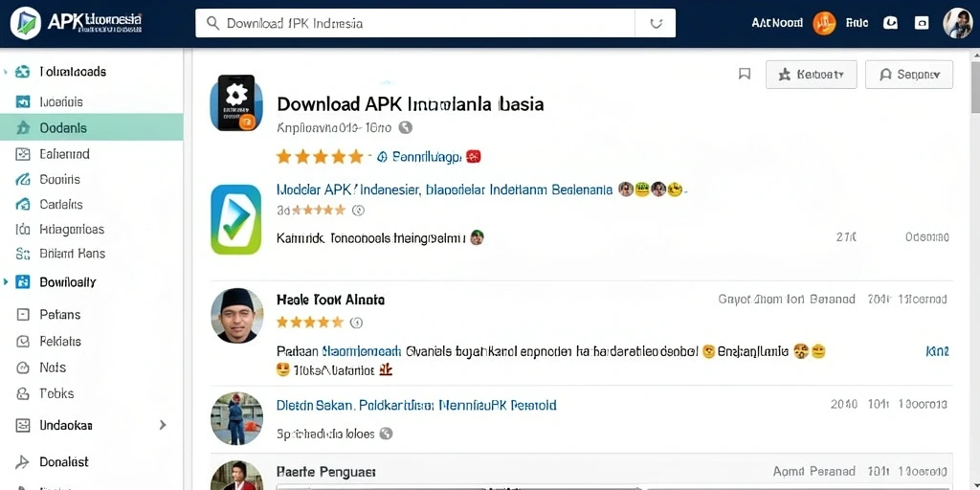980x490 pixels.
Task: Open the 'Hdagomioas' sidebar entry
Action: point(71,230)
